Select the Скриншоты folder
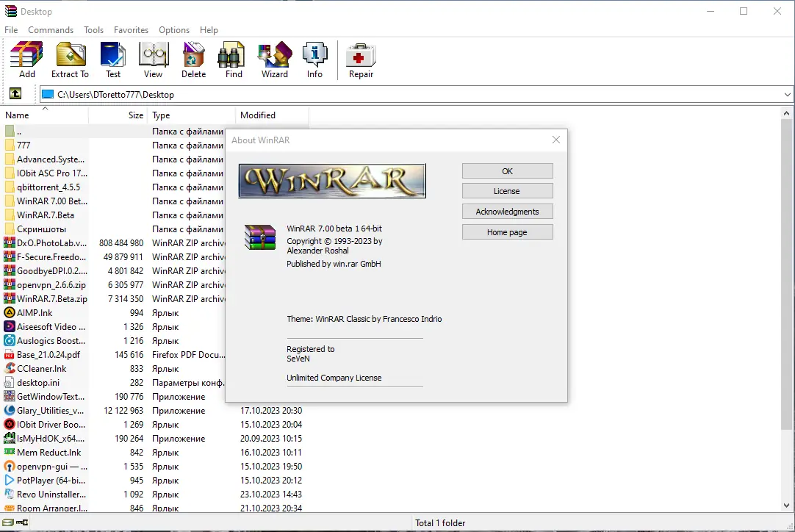Screen dimensions: 795x532 click(x=114, y=229)
